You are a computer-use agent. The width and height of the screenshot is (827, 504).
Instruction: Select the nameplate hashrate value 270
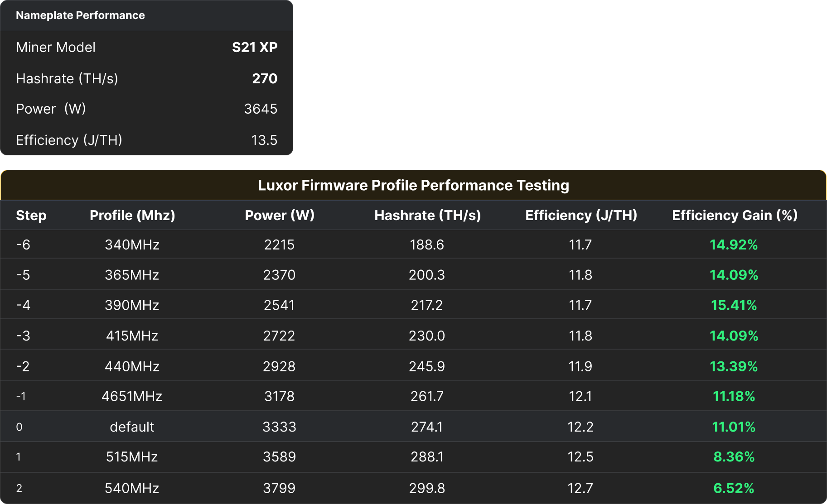[x=265, y=78]
